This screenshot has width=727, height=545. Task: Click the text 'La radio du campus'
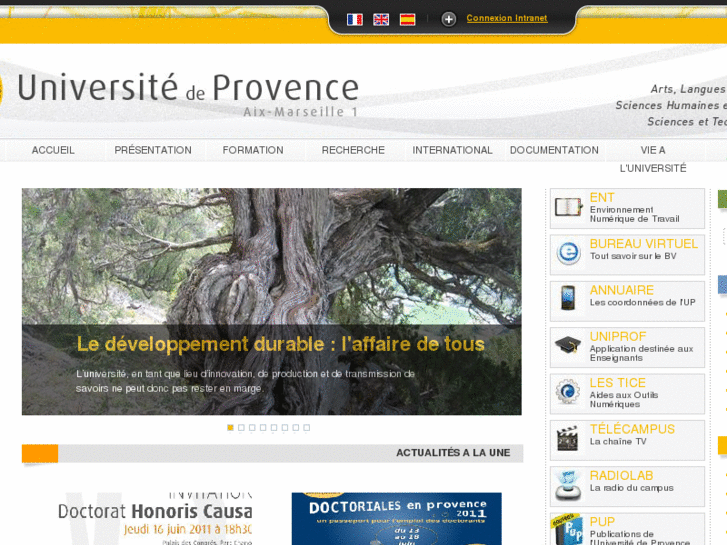(x=631, y=488)
